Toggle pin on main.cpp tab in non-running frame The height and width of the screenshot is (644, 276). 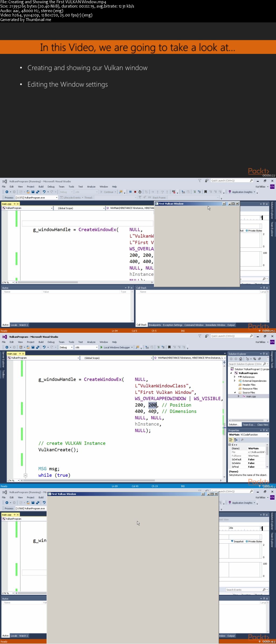point(20,353)
